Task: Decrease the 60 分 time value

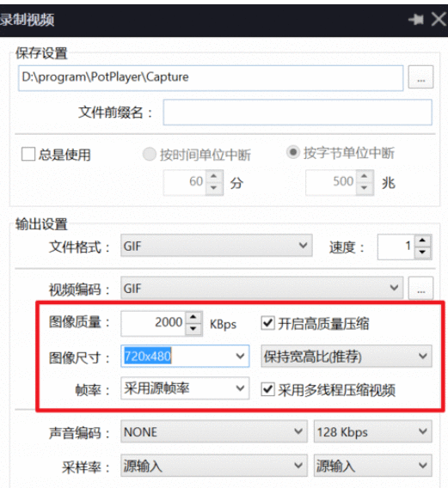Action: click(x=214, y=188)
